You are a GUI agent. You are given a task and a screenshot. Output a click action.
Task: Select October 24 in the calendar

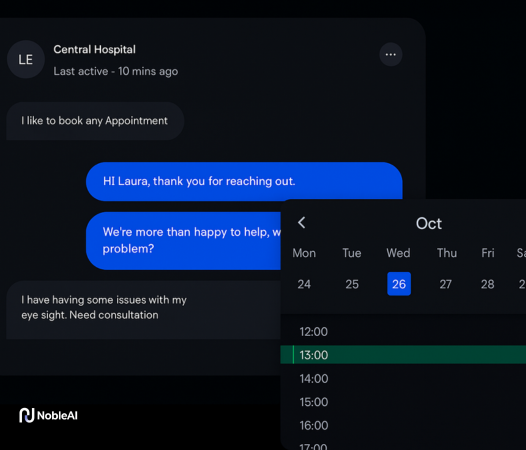pyautogui.click(x=304, y=284)
